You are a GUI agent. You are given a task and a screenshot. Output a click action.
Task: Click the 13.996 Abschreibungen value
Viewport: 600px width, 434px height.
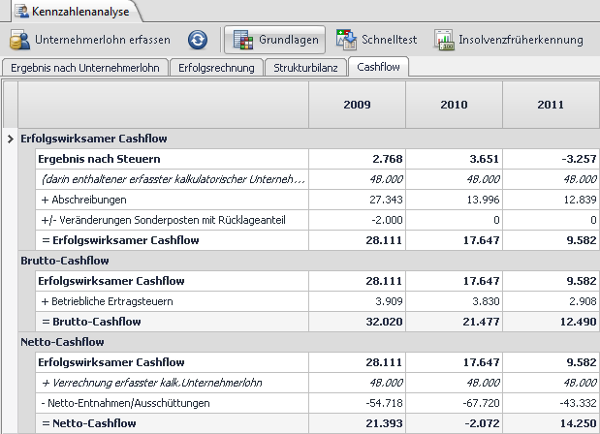(x=483, y=199)
